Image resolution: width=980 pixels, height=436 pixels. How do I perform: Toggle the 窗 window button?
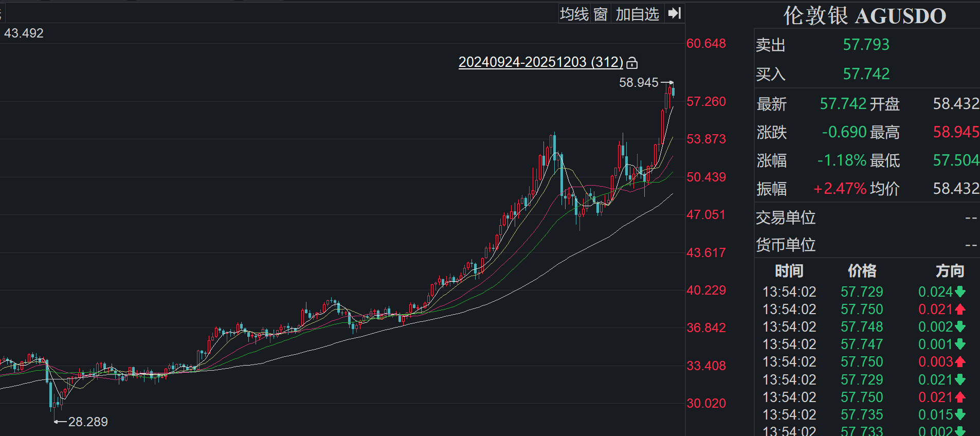(x=601, y=14)
